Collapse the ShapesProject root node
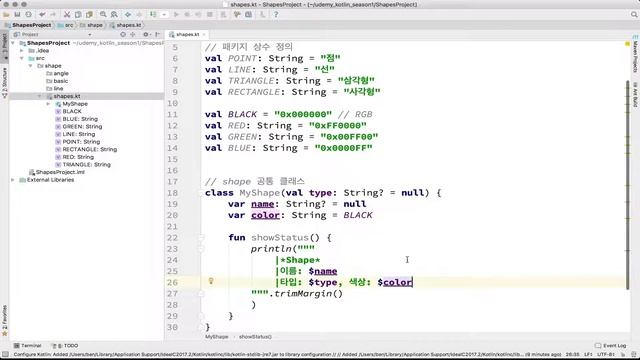This screenshot has height=360, width=640. click(x=13, y=43)
